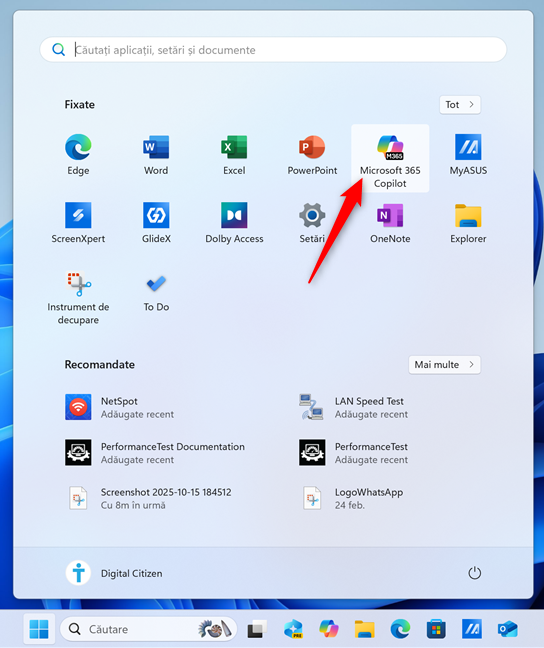Open Dolby Access app
This screenshot has width=544, height=648.
coord(234,223)
